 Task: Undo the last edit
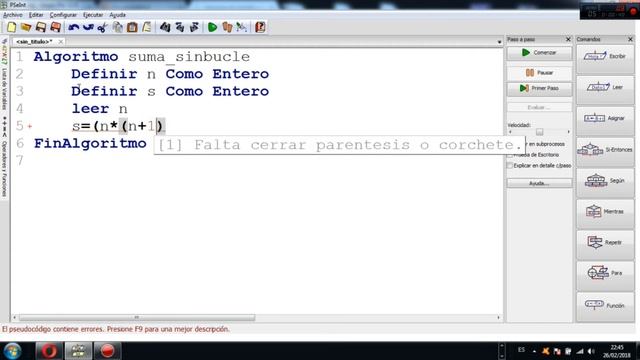[x=73, y=27]
